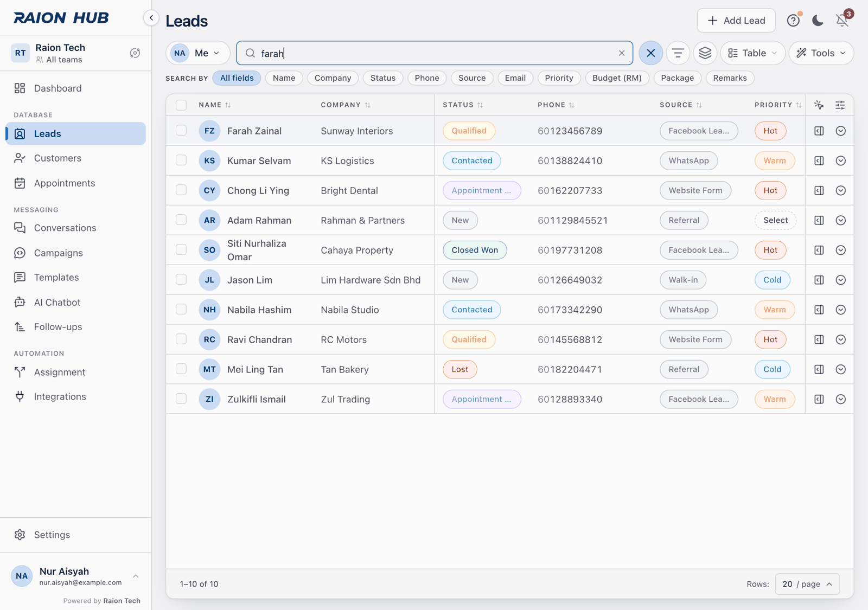Open the Tools dropdown

pyautogui.click(x=821, y=53)
